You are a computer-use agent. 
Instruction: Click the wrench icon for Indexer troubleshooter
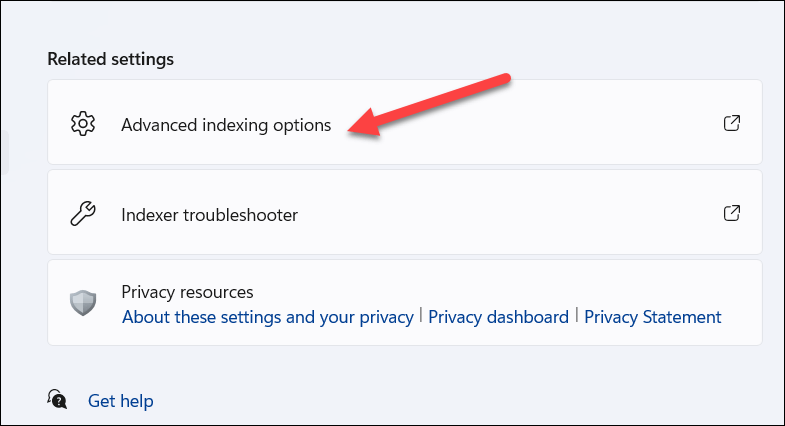[x=83, y=214]
